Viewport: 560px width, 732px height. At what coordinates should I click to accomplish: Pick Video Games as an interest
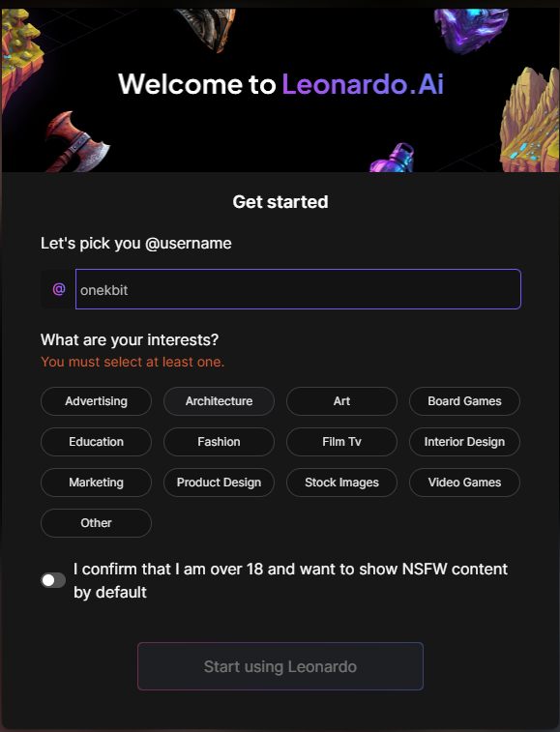[x=464, y=483]
